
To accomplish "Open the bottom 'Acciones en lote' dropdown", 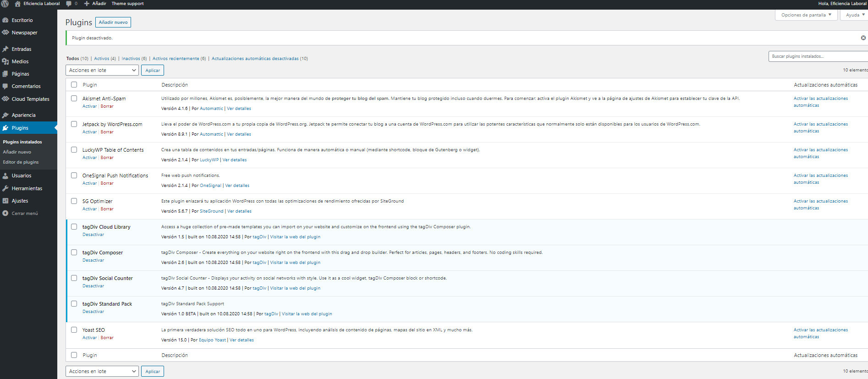I will point(102,371).
